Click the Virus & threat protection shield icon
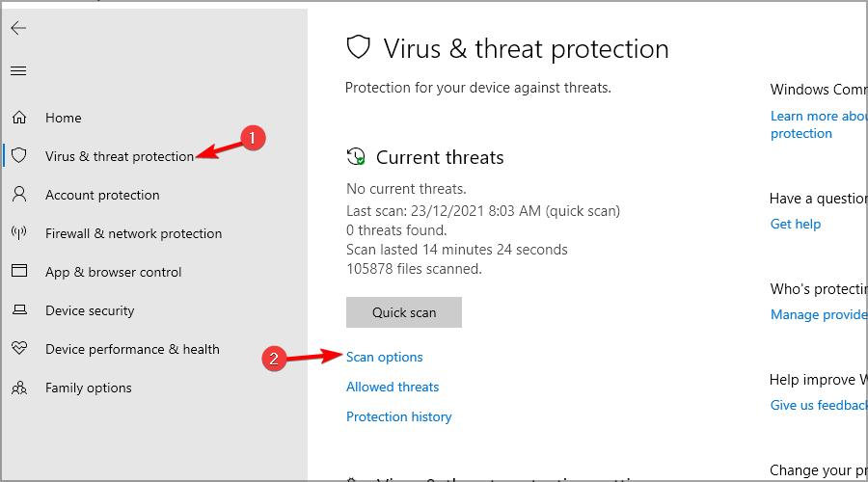The image size is (868, 482). pyautogui.click(x=19, y=156)
